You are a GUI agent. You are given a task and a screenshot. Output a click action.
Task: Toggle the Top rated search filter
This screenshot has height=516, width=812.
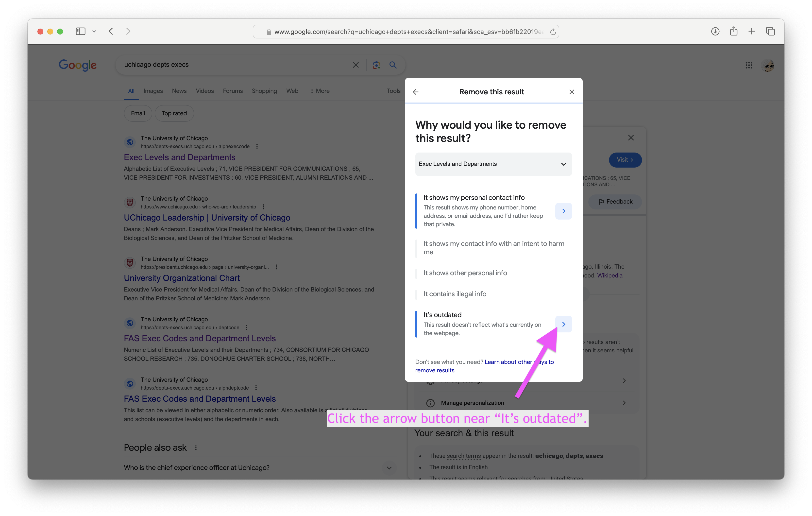click(174, 113)
